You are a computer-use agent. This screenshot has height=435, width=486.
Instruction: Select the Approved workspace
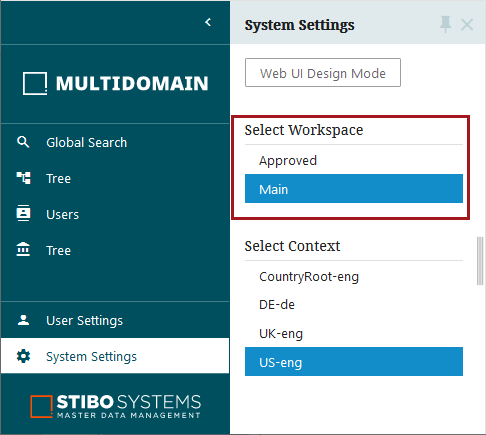coord(354,161)
